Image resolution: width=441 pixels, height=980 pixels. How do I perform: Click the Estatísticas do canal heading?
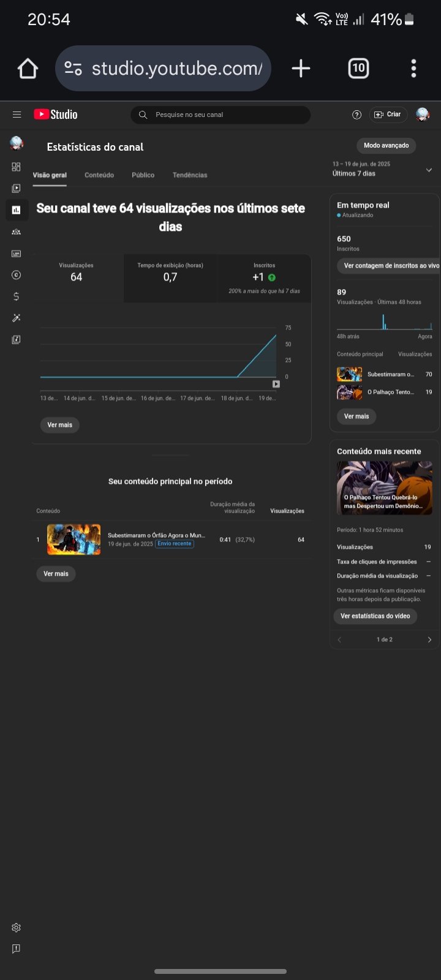click(x=95, y=147)
